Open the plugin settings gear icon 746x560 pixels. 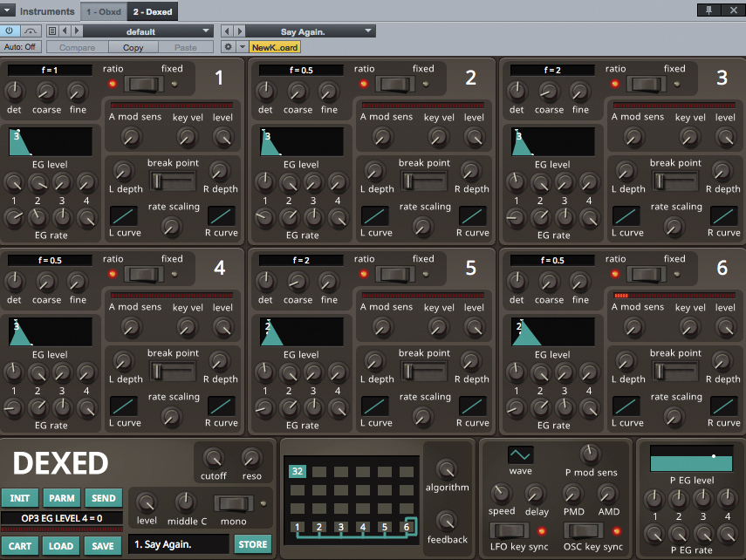(x=227, y=45)
